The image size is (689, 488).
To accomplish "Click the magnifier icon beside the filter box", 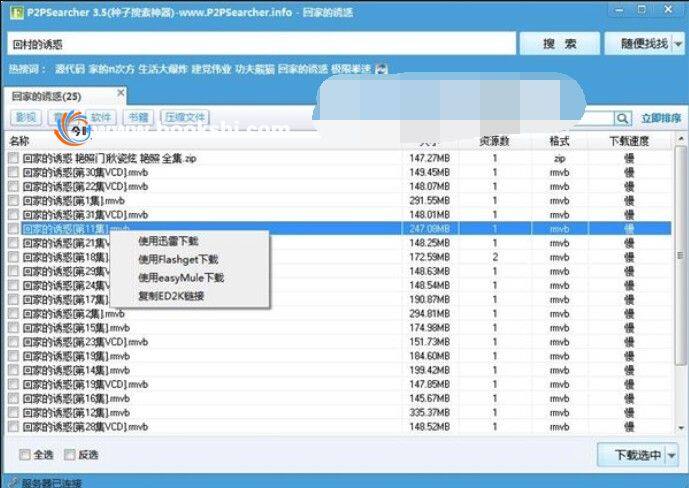I will pyautogui.click(x=623, y=118).
